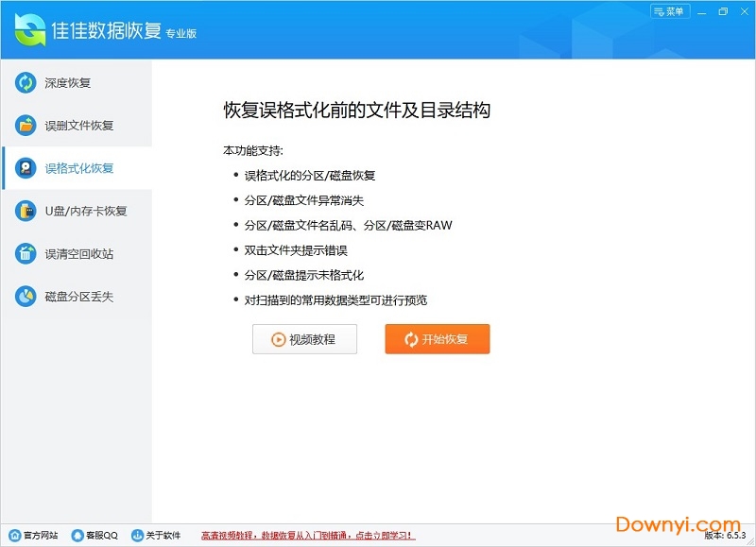Viewport: 756px width, 547px height.
Task: Open the 视频教程 video tutorial button
Action: [304, 339]
